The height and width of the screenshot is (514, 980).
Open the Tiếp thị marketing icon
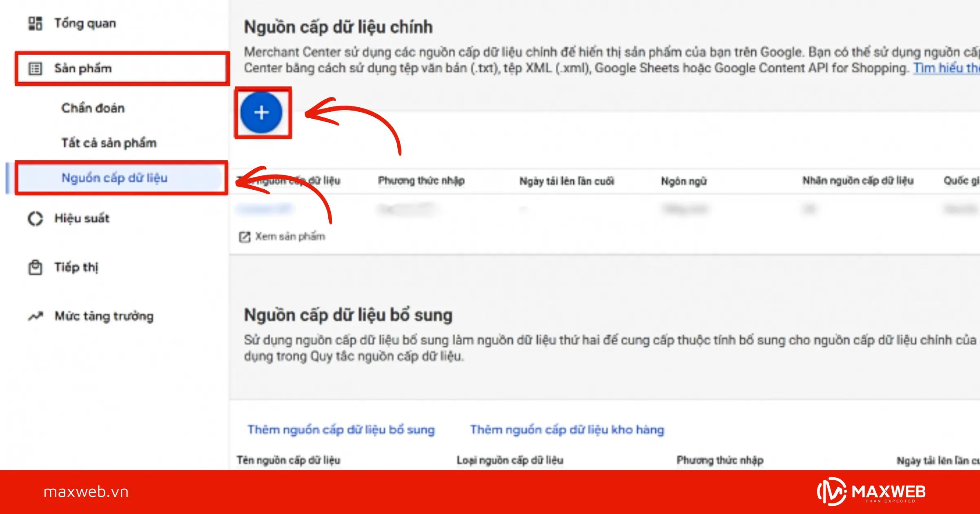click(x=35, y=267)
